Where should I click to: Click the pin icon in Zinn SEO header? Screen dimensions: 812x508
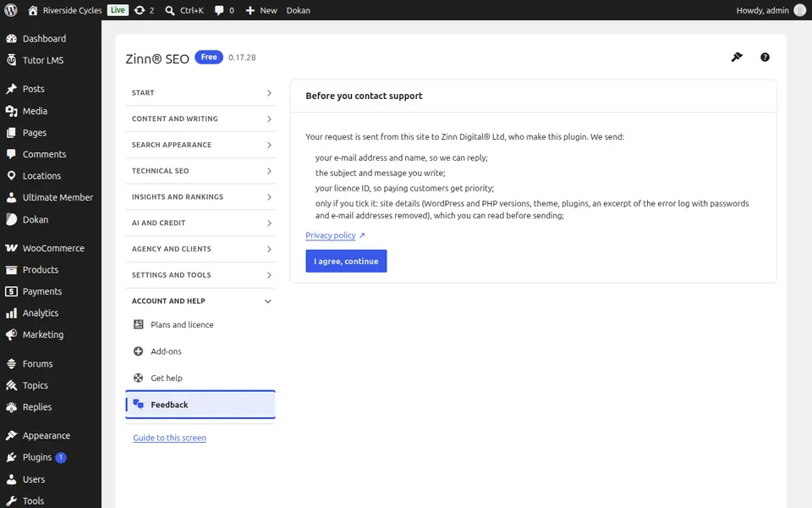(x=737, y=58)
